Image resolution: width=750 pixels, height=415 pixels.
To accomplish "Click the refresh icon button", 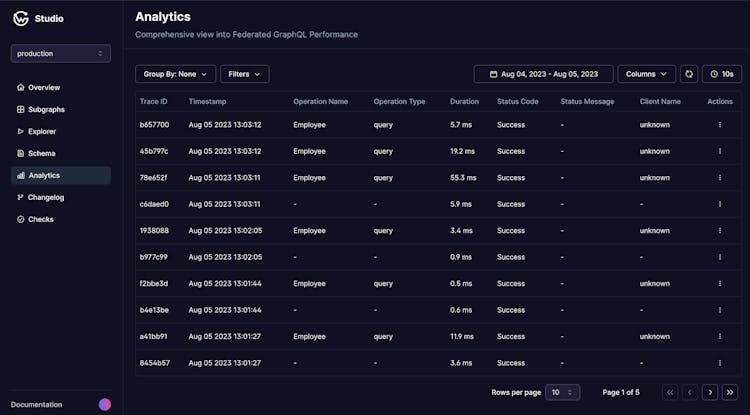I will [689, 74].
